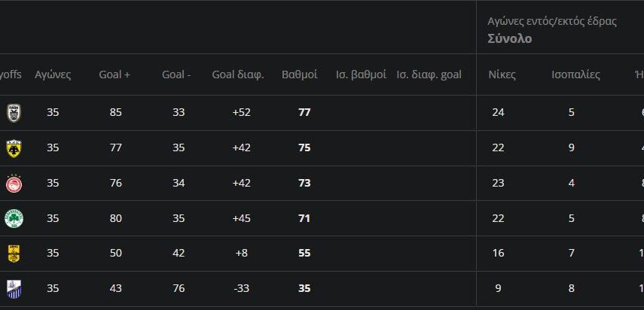Sort table by Goal + column
This screenshot has width=644, height=310.
tap(114, 74)
